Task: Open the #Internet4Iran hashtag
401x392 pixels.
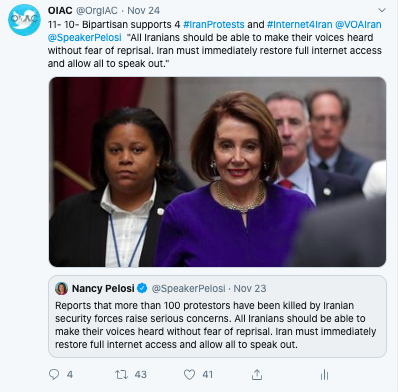Action: [299, 25]
